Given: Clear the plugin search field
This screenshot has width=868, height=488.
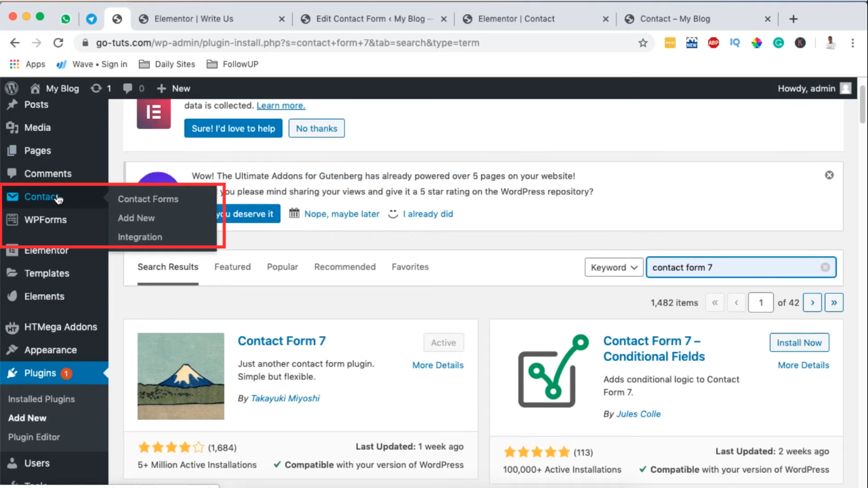Looking at the screenshot, I should [x=825, y=268].
